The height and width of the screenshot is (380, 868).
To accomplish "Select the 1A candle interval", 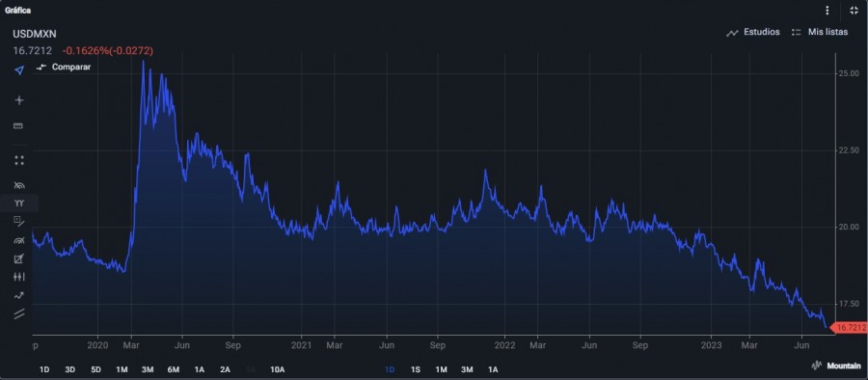I will point(493,369).
